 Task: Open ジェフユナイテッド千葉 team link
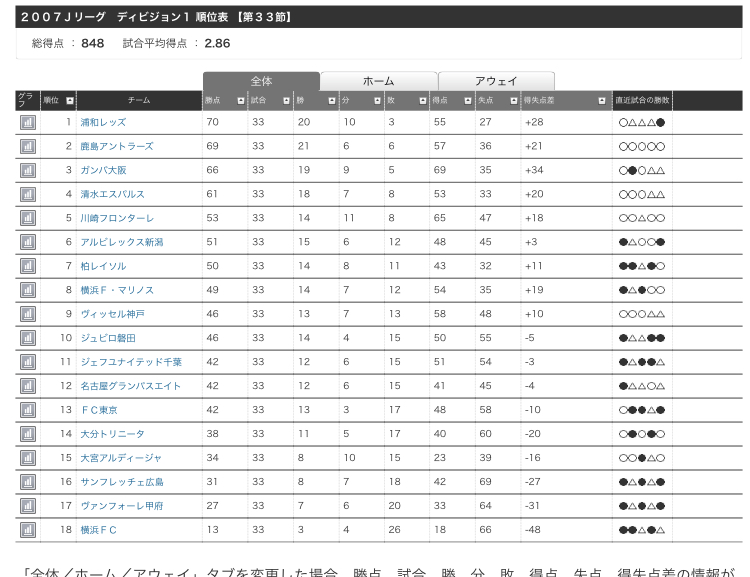click(x=131, y=362)
